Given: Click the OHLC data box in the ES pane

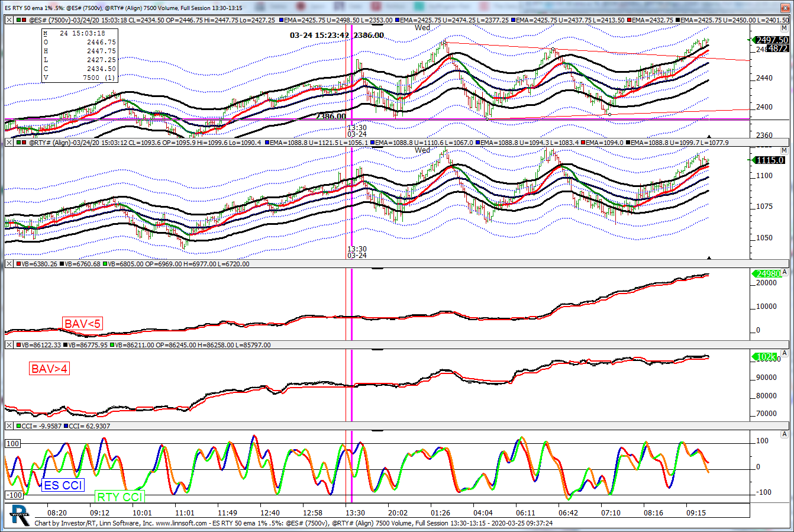Looking at the screenshot, I should point(80,55).
